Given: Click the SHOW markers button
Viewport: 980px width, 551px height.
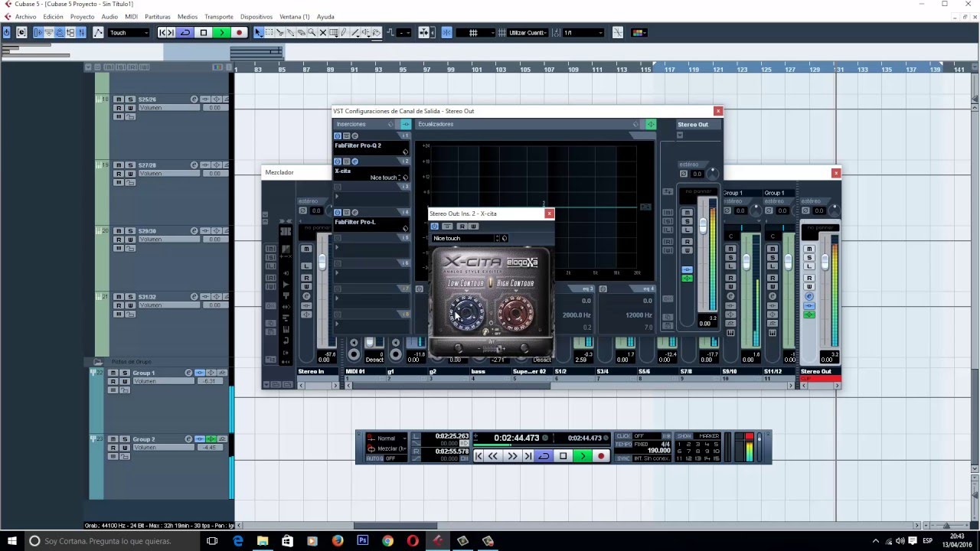Looking at the screenshot, I should tap(684, 436).
